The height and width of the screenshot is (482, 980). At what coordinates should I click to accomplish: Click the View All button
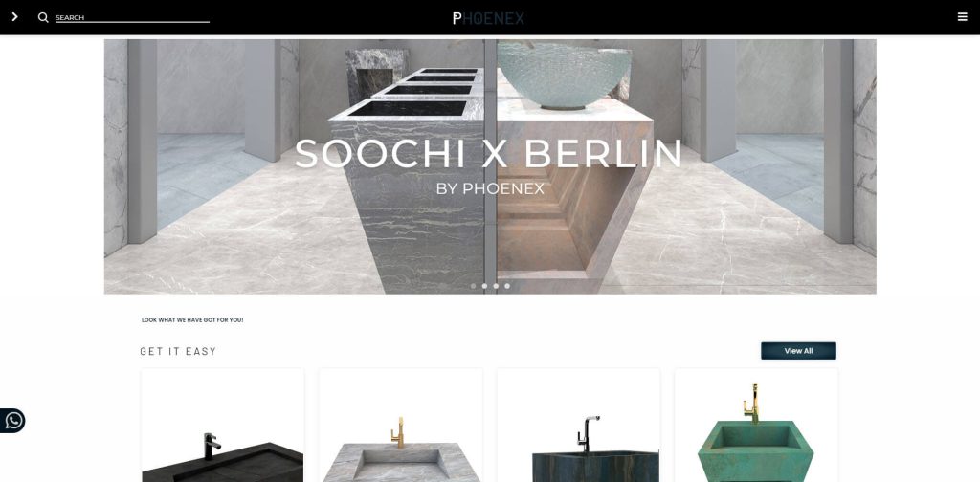point(798,351)
